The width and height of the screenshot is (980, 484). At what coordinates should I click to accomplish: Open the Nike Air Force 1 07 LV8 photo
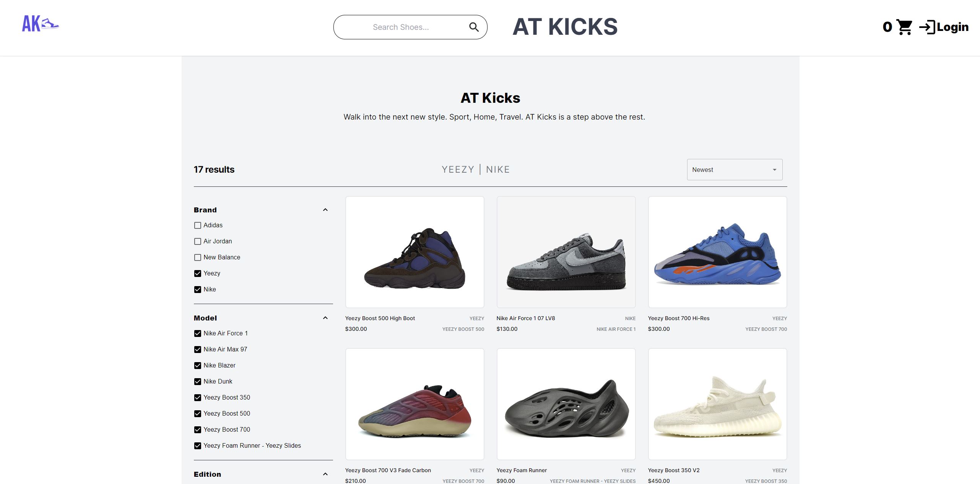pyautogui.click(x=566, y=252)
